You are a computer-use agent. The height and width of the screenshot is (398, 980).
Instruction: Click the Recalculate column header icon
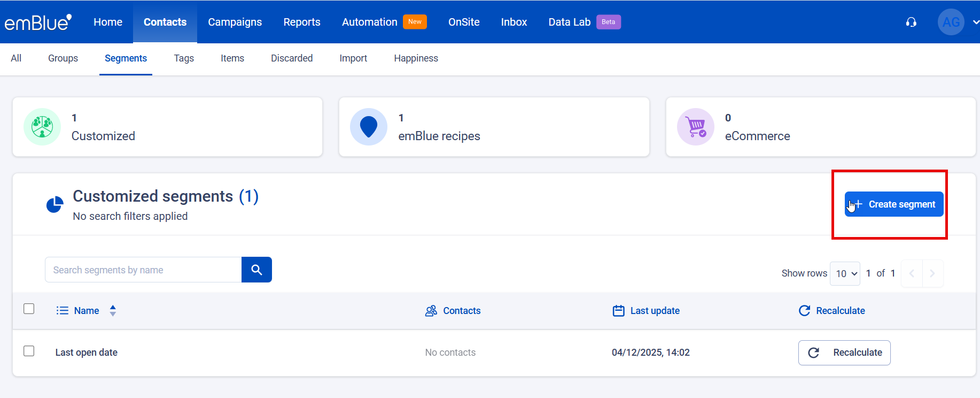[x=804, y=311]
